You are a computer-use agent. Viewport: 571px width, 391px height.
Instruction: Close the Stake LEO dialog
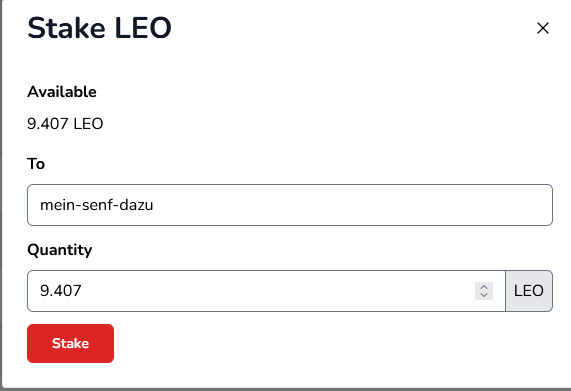tap(543, 28)
